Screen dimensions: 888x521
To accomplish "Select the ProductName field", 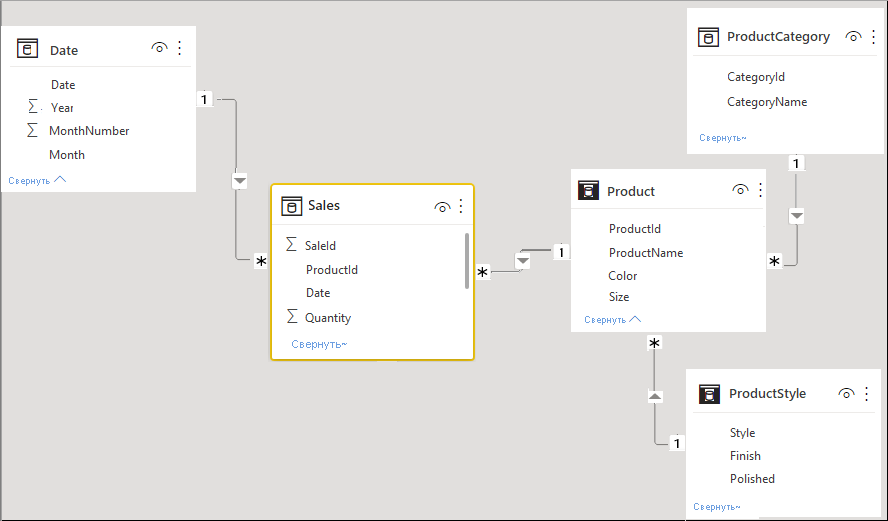I will pos(646,253).
